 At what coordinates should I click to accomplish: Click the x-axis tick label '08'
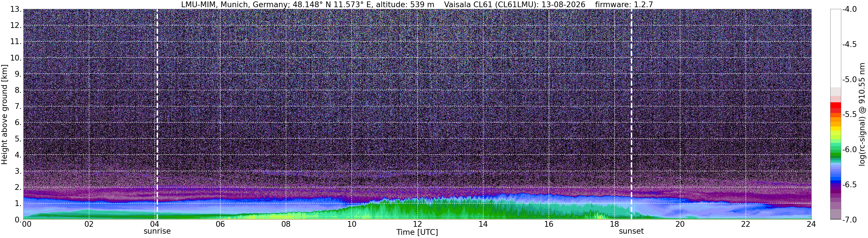coord(286,224)
